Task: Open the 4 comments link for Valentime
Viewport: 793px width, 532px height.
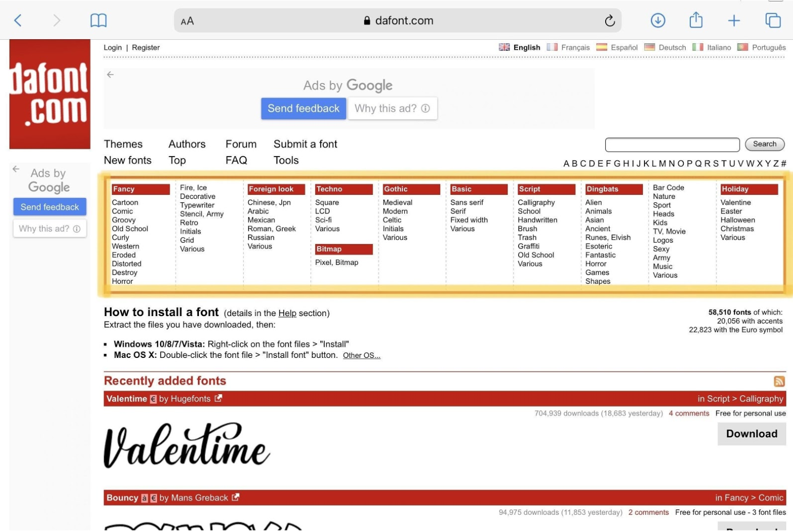Action: 689,413
